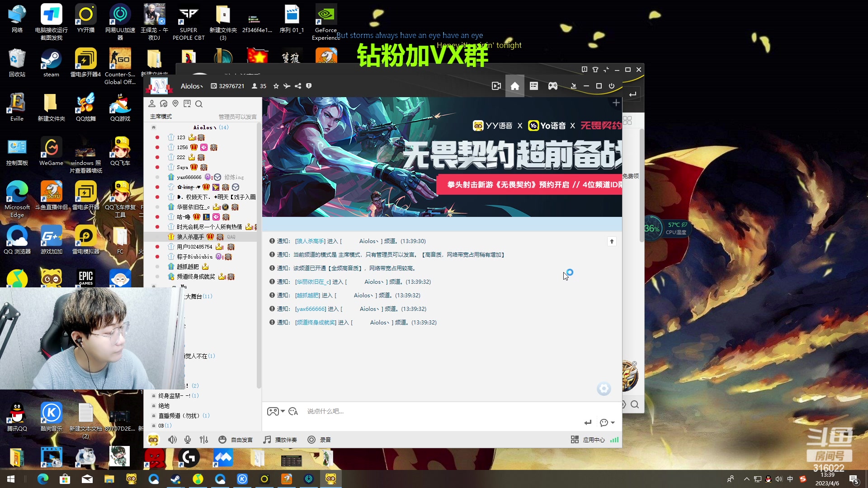Viewport: 868px width, 488px height.
Task: Open the channel notice board icon
Action: click(187, 103)
